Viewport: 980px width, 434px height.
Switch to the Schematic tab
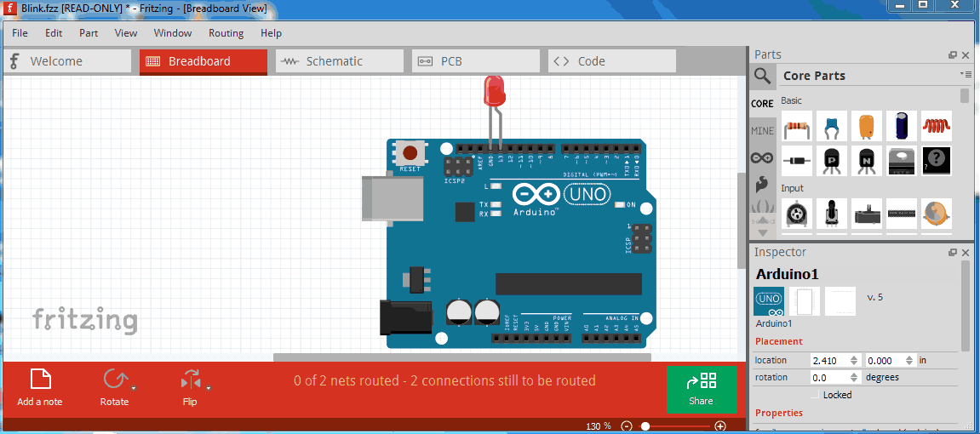click(340, 61)
